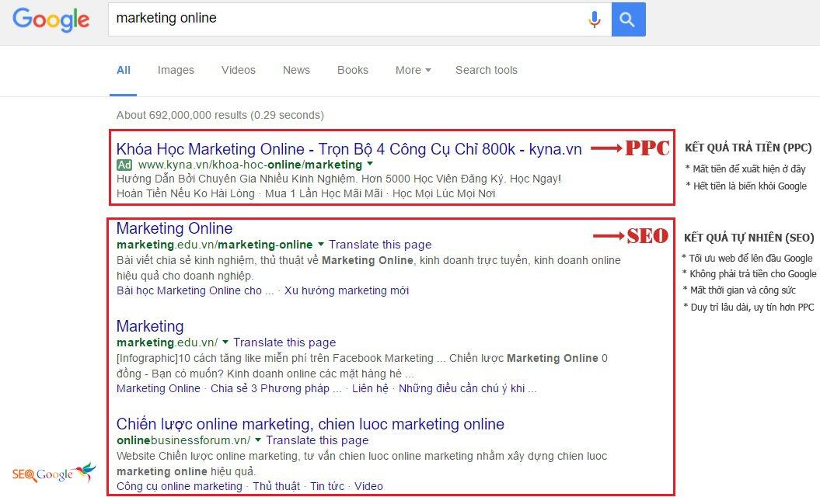Screen dimensions: 820x504
Task: Click Translate this page for marketing.edu.vn/
Action: click(284, 342)
